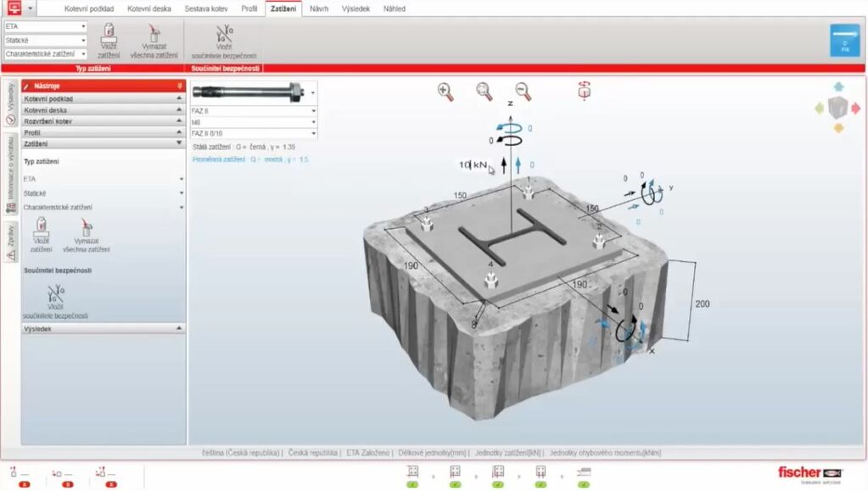Open the Výsledek ribbon tab

click(x=356, y=8)
